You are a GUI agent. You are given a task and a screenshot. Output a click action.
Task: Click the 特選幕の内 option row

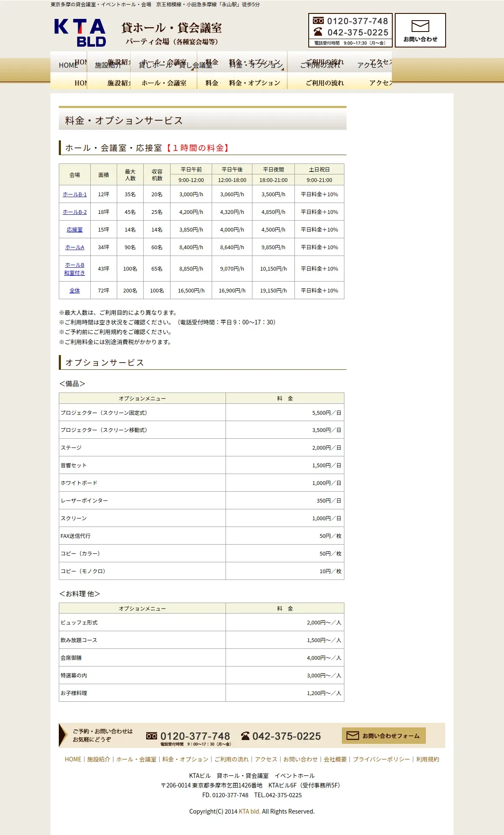click(201, 675)
